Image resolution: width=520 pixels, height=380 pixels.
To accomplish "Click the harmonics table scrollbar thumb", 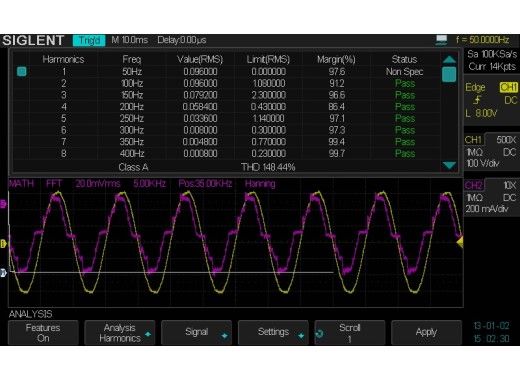I will tap(449, 74).
